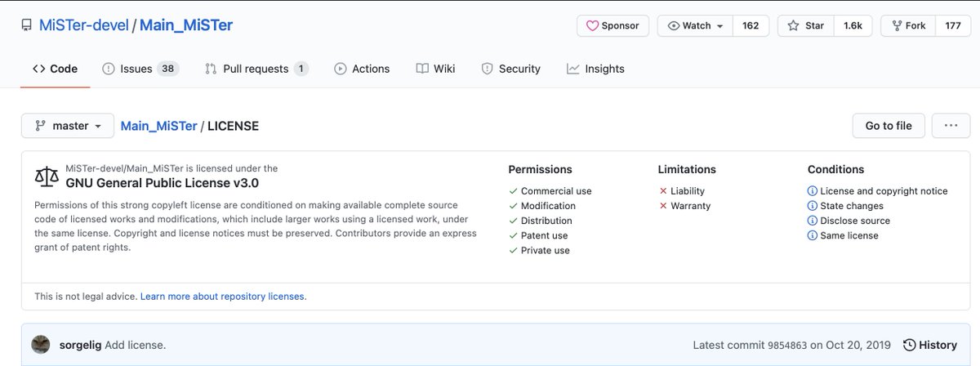Open the sorgelig author profile link
This screenshot has width=980, height=366.
(81, 345)
